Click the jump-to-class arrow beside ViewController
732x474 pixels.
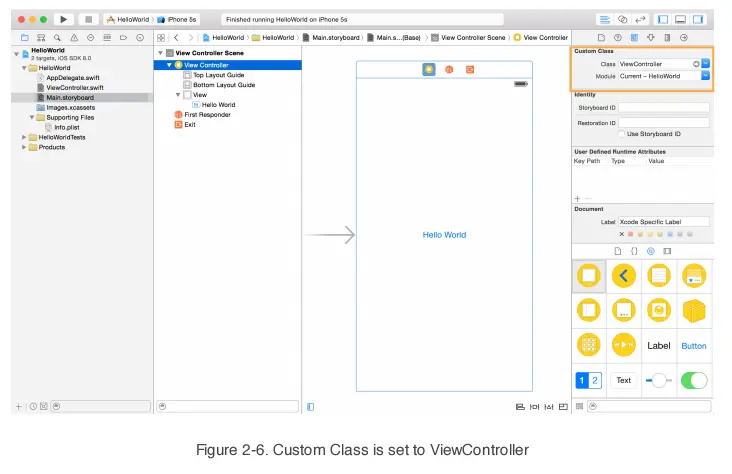pyautogui.click(x=696, y=64)
